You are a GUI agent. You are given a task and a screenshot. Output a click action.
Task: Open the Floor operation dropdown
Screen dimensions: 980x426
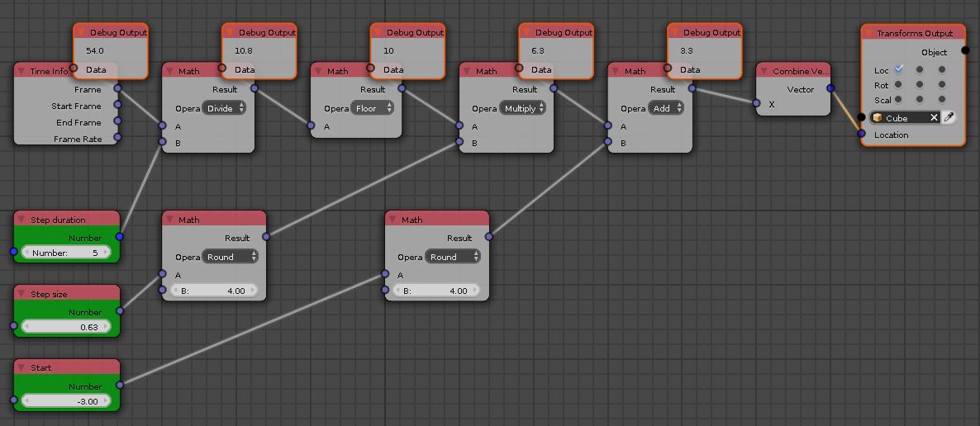373,108
